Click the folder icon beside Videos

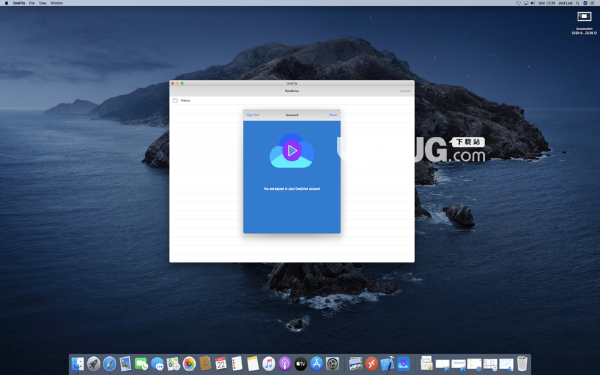point(175,100)
